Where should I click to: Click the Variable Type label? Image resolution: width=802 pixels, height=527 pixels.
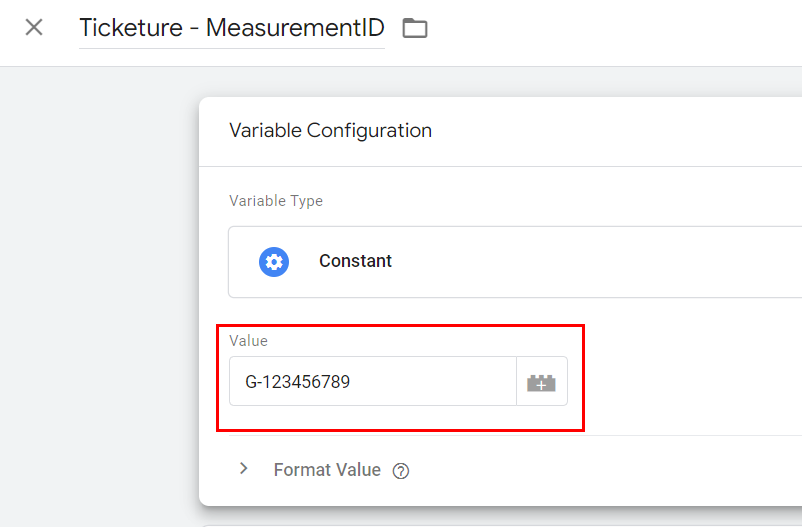click(276, 201)
